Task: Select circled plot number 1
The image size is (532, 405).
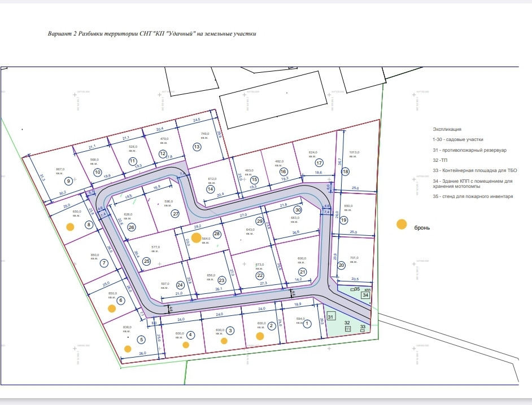Action: 307,324
